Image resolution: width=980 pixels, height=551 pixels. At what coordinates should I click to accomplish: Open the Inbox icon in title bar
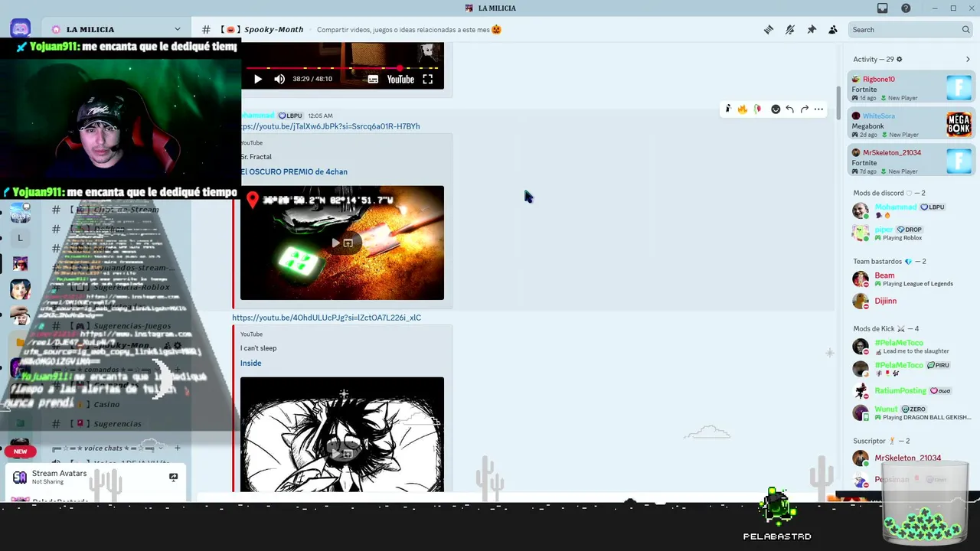click(883, 8)
